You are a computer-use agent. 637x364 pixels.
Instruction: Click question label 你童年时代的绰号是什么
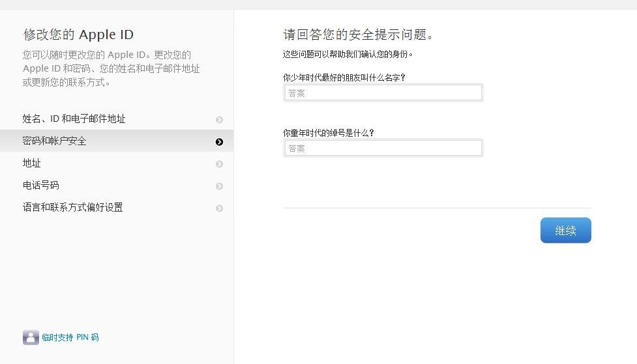click(x=328, y=133)
